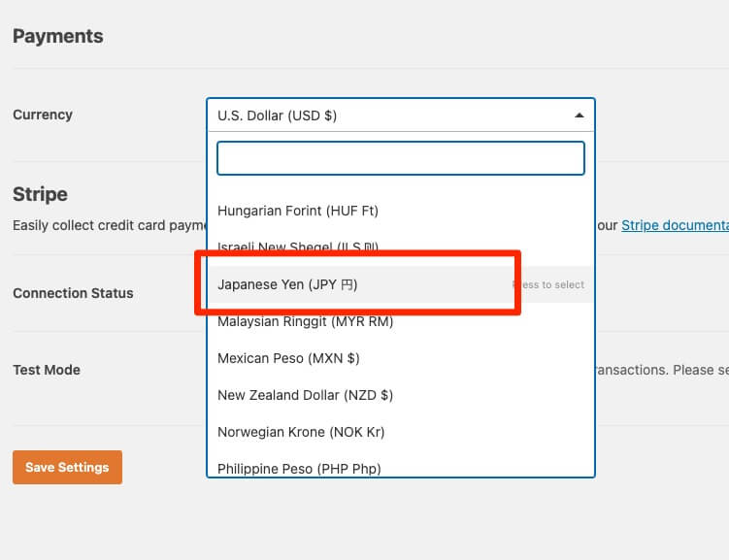Click 'Press to select' hint text
This screenshot has height=560, width=729.
click(x=548, y=284)
